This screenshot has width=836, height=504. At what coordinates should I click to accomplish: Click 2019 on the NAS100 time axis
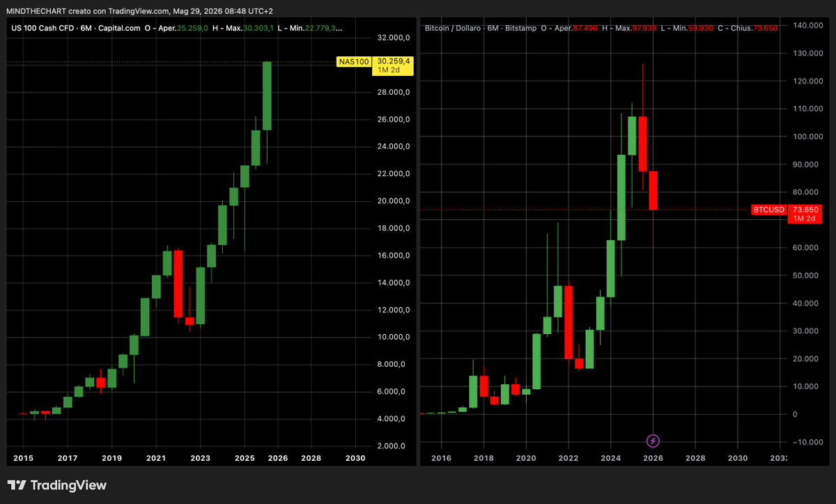click(111, 459)
